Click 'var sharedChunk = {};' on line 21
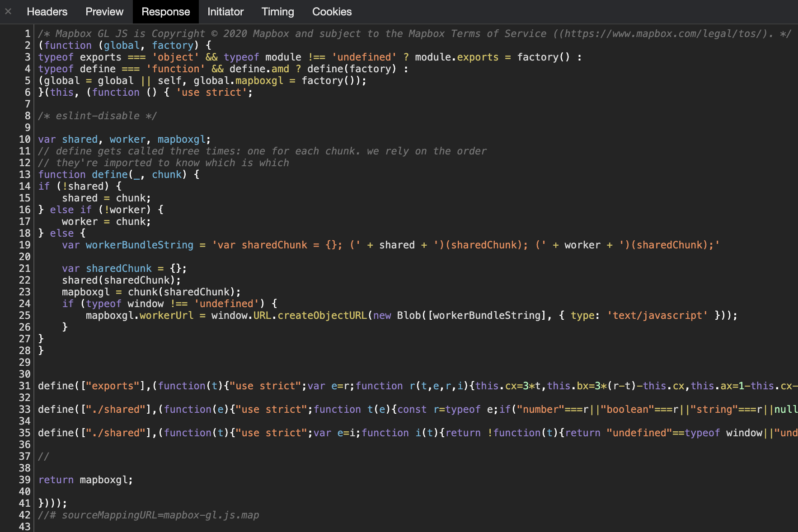Image resolution: width=798 pixels, height=532 pixels. click(124, 269)
